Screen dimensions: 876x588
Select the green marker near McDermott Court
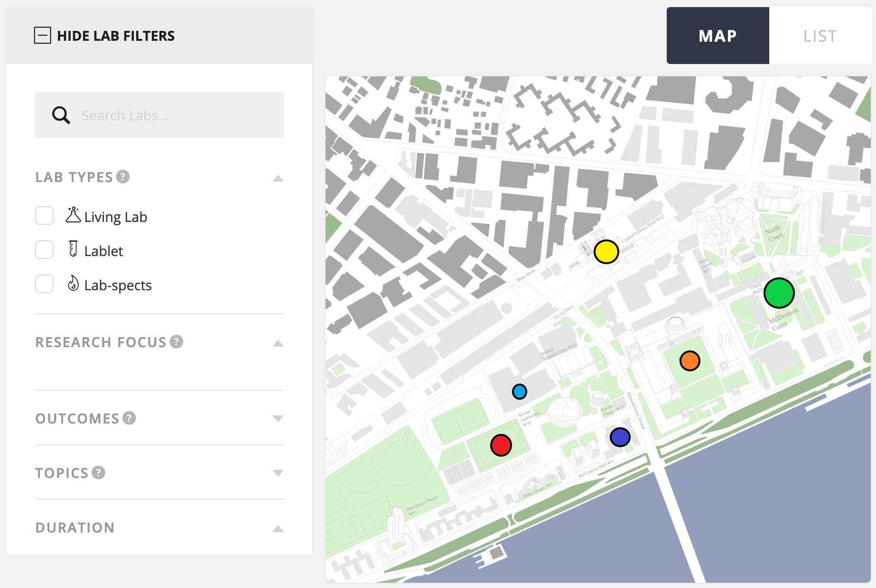pos(780,293)
